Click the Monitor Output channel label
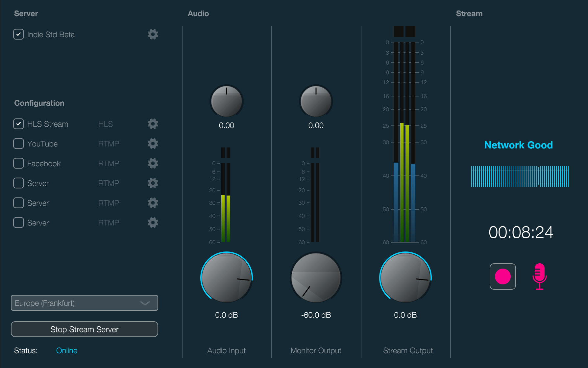588x368 pixels. click(316, 351)
